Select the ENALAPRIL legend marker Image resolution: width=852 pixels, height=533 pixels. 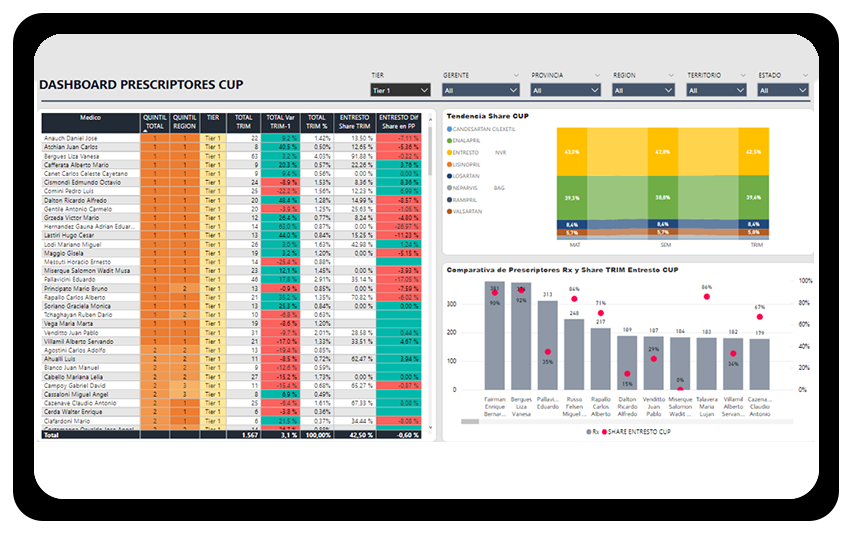click(449, 141)
